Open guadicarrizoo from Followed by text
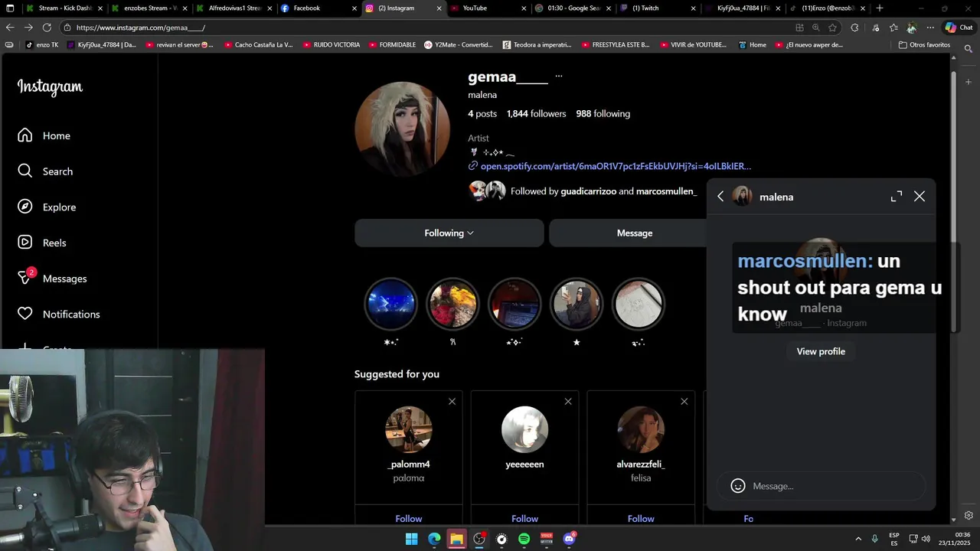This screenshot has height=551, width=980. pos(588,191)
